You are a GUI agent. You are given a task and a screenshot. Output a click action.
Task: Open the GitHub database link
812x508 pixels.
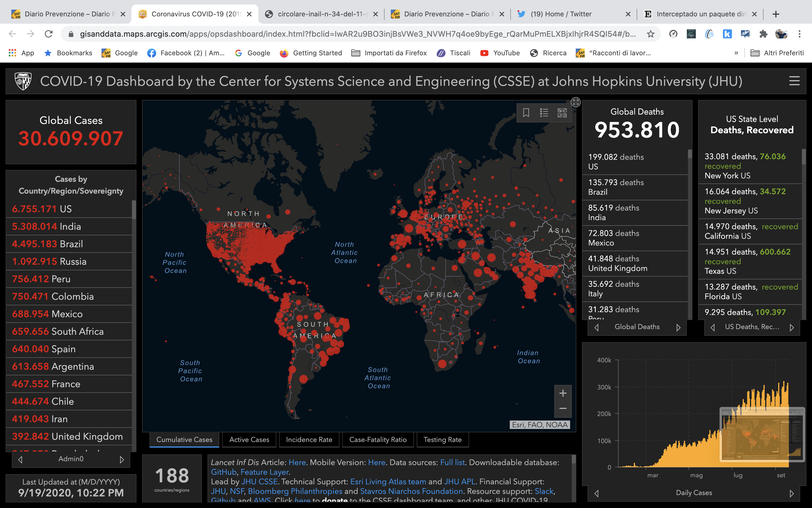point(224,472)
